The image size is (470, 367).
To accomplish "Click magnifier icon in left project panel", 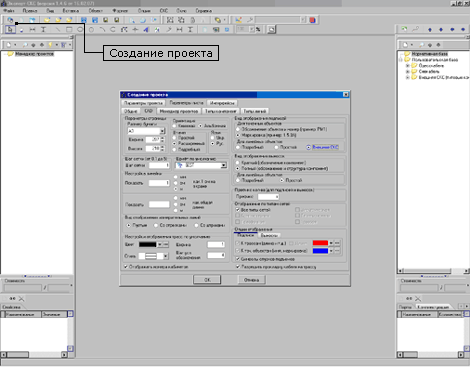I will [25, 45].
